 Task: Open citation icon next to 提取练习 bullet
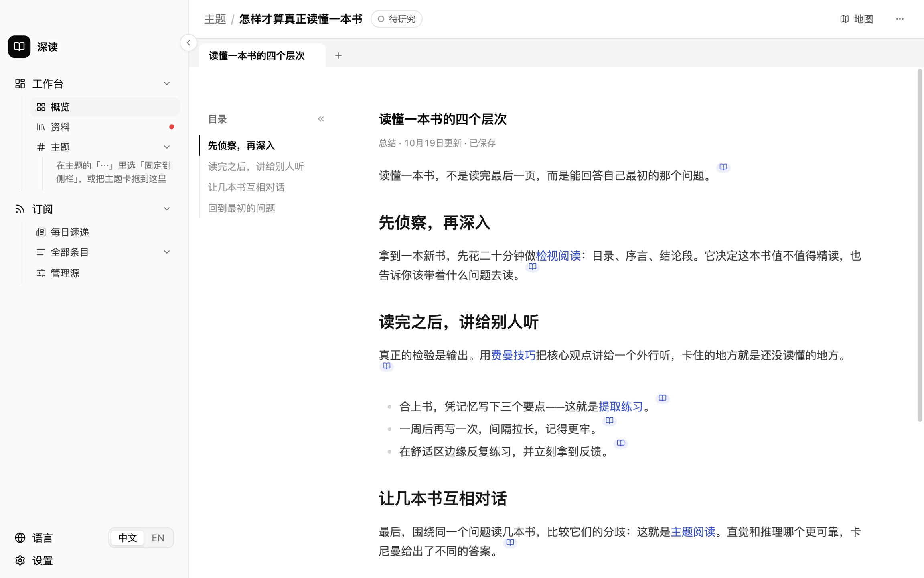pyautogui.click(x=662, y=398)
